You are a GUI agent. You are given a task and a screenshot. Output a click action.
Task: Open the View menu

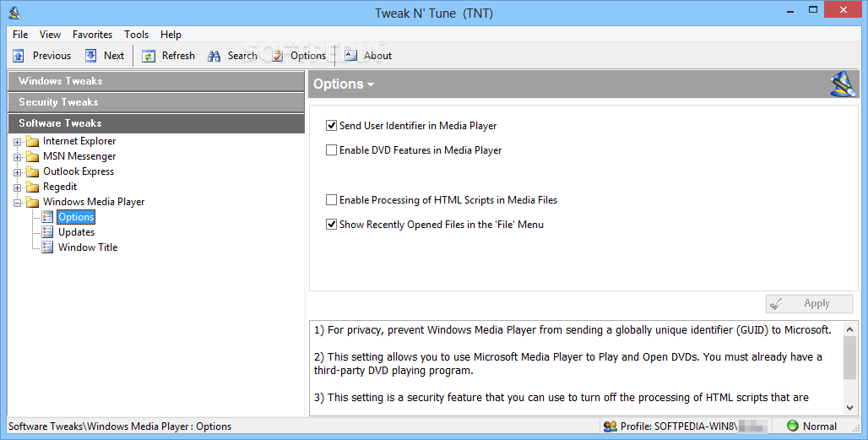[50, 35]
